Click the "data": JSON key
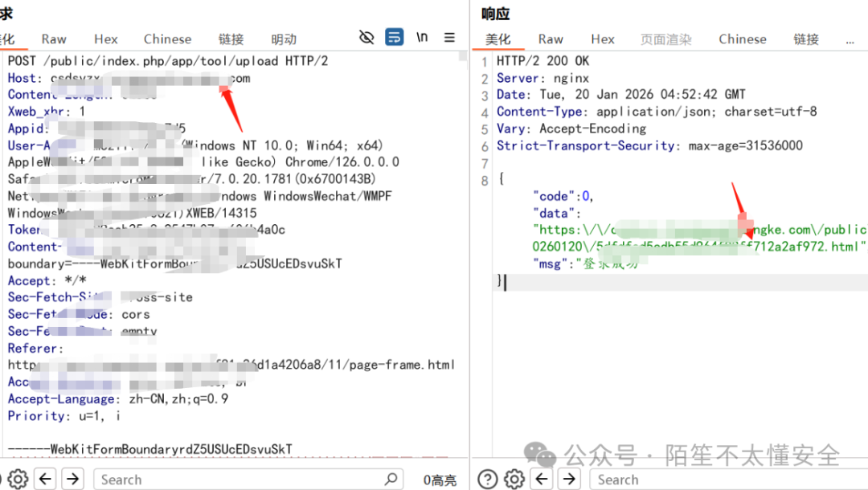The width and height of the screenshot is (868, 490). [556, 214]
